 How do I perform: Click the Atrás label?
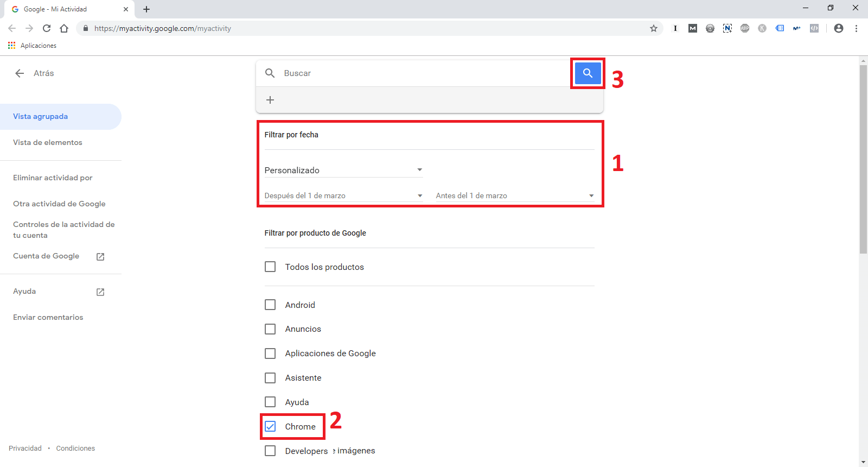(44, 73)
